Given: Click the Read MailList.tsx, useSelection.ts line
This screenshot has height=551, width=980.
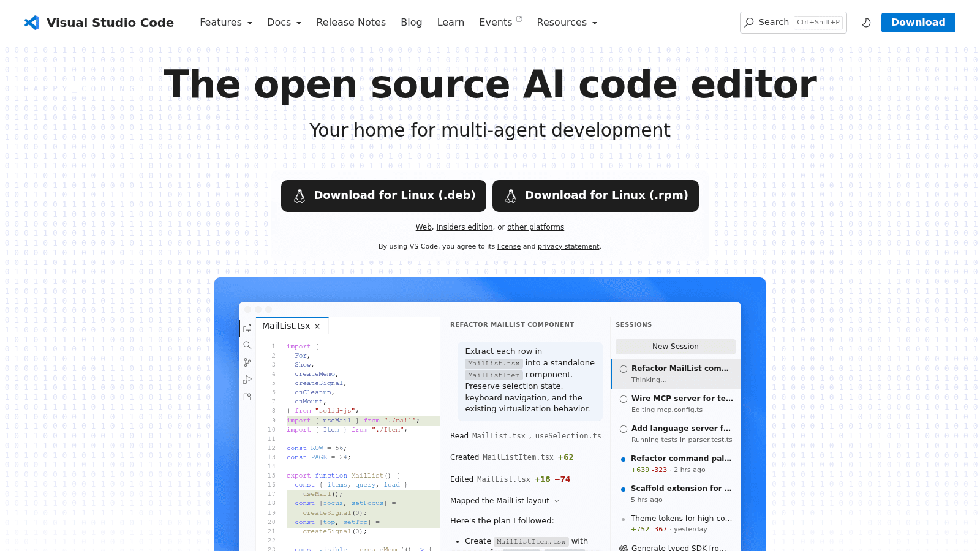Looking at the screenshot, I should coord(526,436).
